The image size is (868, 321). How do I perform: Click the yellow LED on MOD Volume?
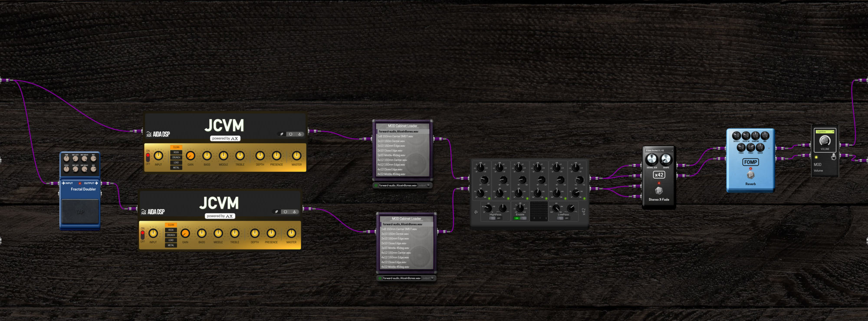point(816,157)
